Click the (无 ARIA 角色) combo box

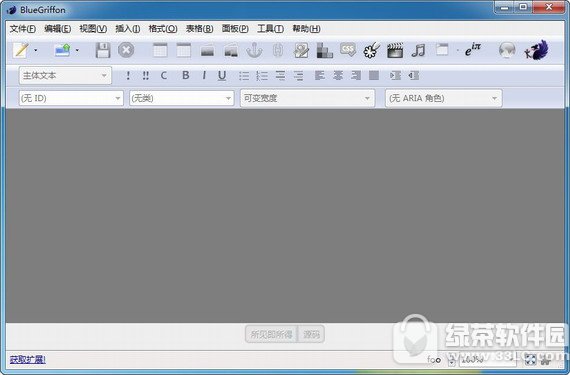tap(443, 98)
